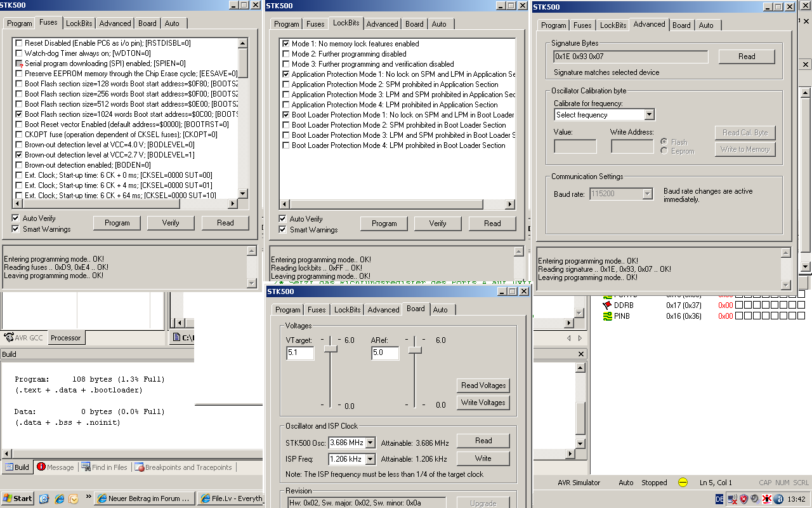Click Verify button in LockBits window

438,224
